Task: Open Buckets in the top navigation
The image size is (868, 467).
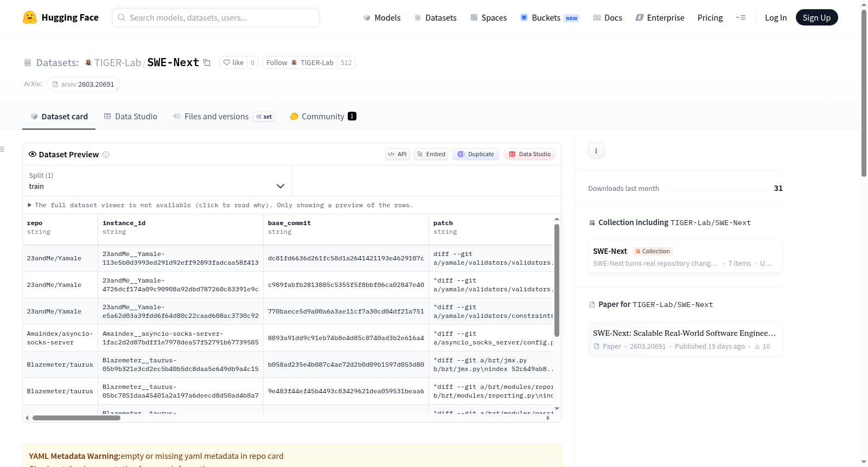Action: coord(550,17)
